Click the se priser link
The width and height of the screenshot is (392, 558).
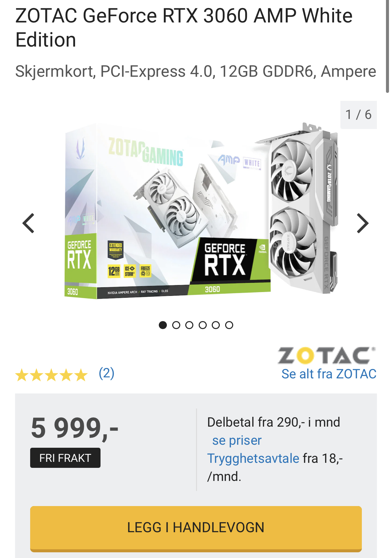(x=237, y=440)
